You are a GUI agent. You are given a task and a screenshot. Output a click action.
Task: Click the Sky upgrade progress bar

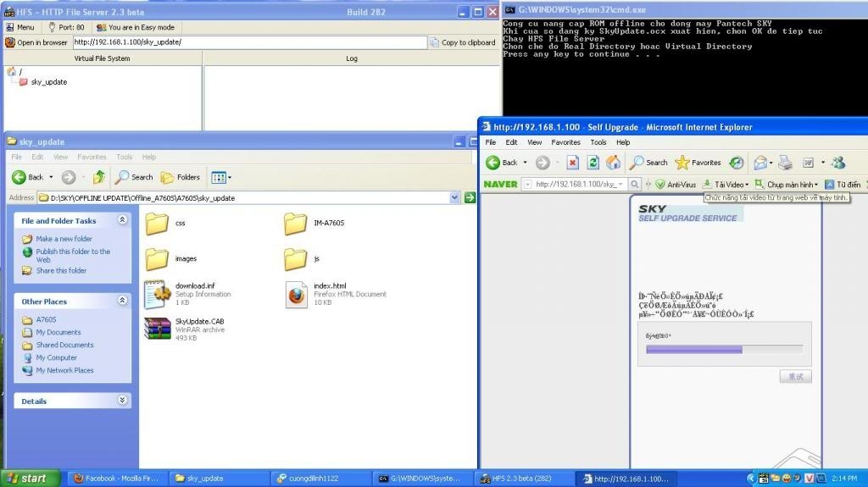[724, 349]
